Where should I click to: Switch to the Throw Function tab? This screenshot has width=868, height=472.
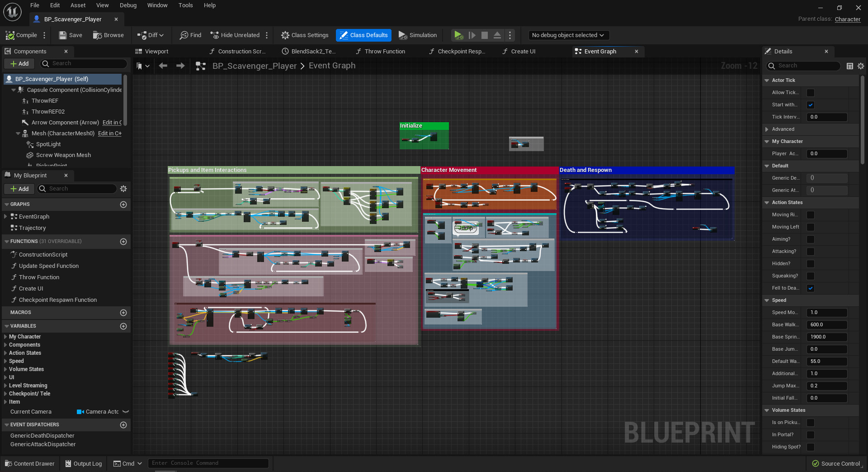click(384, 52)
